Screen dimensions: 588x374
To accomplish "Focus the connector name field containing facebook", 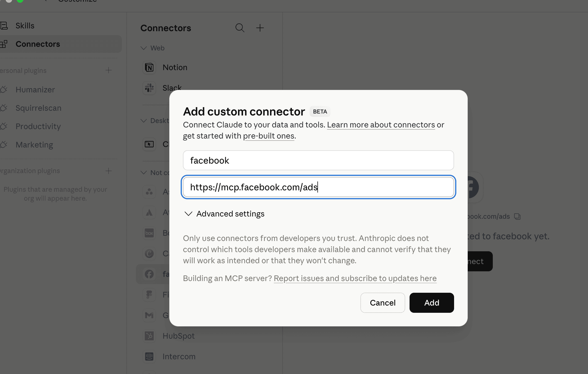I will (318, 160).
